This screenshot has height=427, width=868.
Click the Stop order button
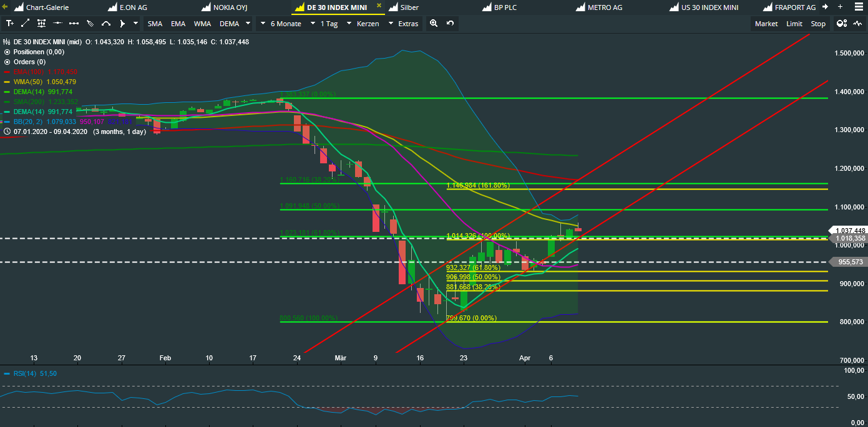pyautogui.click(x=818, y=24)
